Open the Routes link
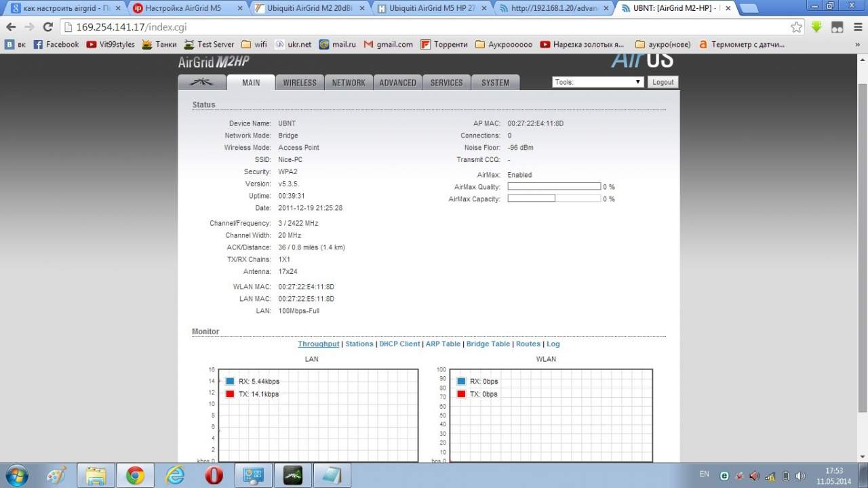 528,344
